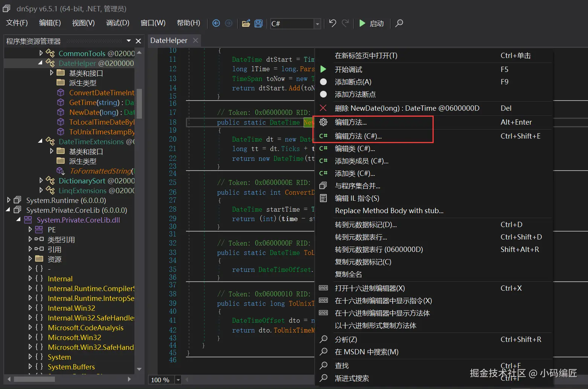Expand the System.Runtime assembly node
The height and width of the screenshot is (389, 588).
9,200
